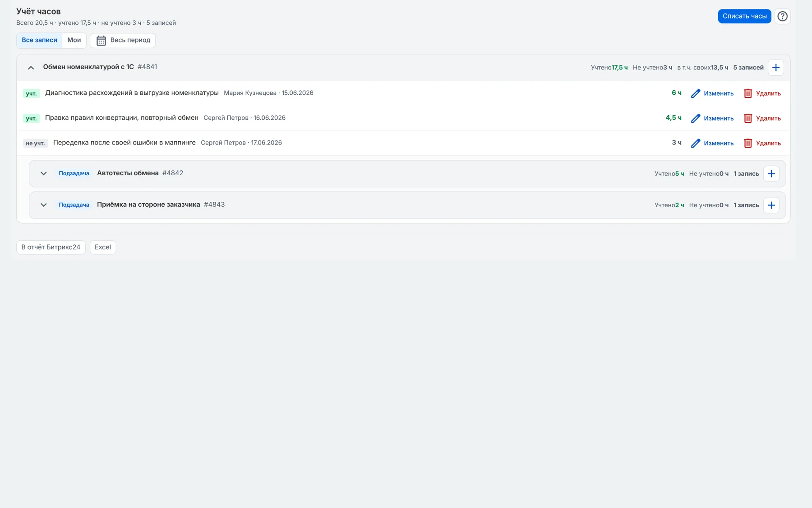This screenshot has width=812, height=508.
Task: Switch to the Мои tab
Action: (74, 40)
